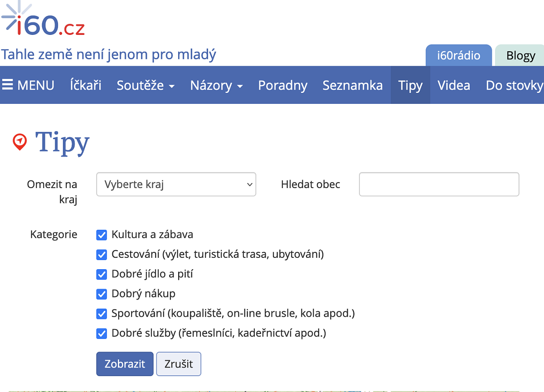The image size is (544, 392).
Task: Click the i60.cz logo
Action: pyautogui.click(x=43, y=20)
